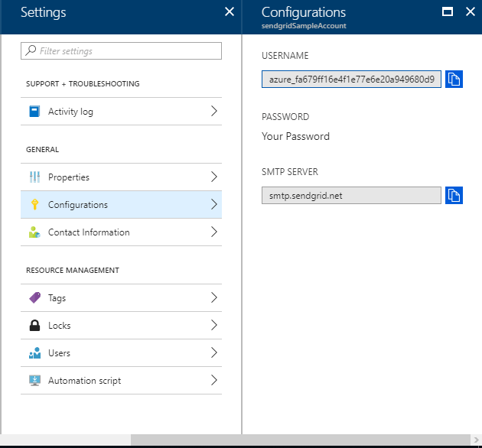Copy the username to clipboard
The image size is (482, 448).
tap(454, 80)
